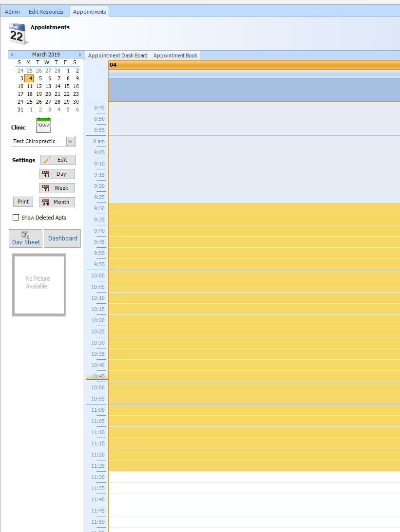Open the Dashboard button
Image resolution: width=400 pixels, height=532 pixels.
62,238
